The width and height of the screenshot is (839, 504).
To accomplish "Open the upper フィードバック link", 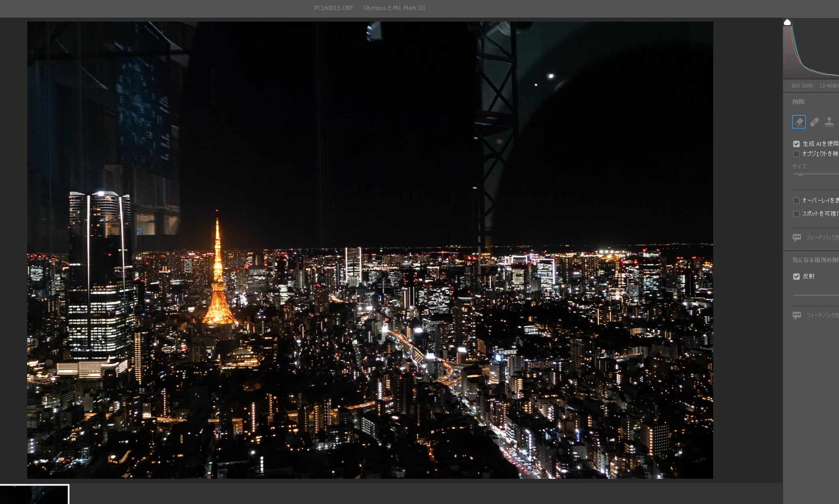I will (x=822, y=238).
